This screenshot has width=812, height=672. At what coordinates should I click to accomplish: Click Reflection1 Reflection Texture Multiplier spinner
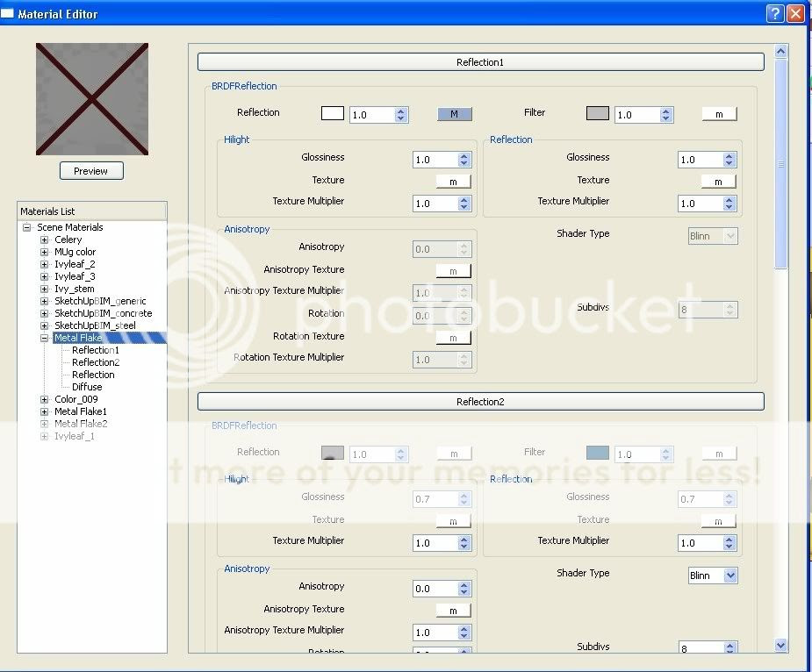click(729, 204)
